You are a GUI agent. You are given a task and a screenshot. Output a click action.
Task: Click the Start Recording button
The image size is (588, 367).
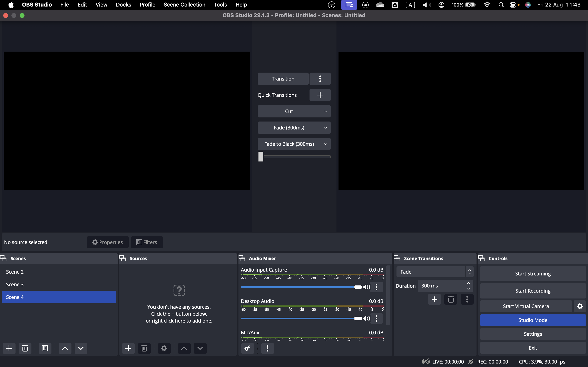[533, 291]
